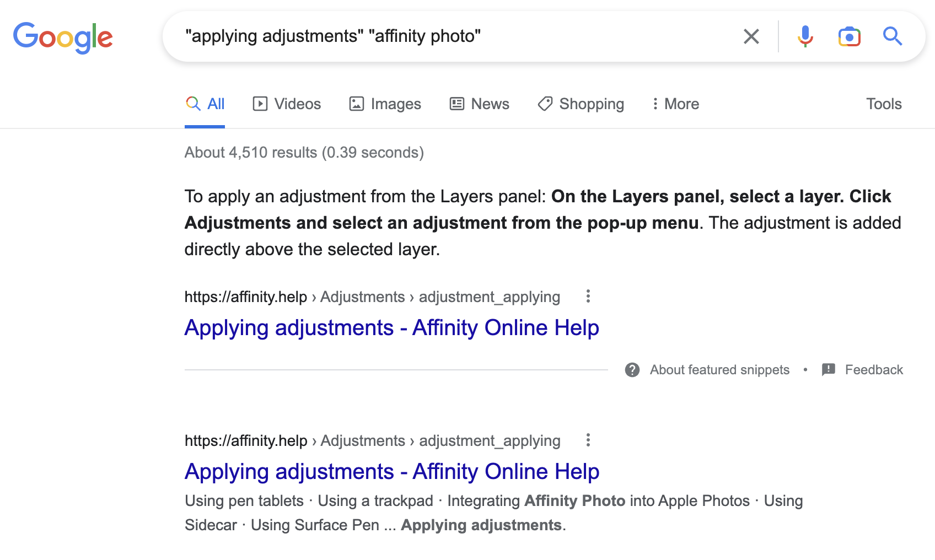Open featured snippet Applying adjustments link
The width and height of the screenshot is (935, 560).
391,328
